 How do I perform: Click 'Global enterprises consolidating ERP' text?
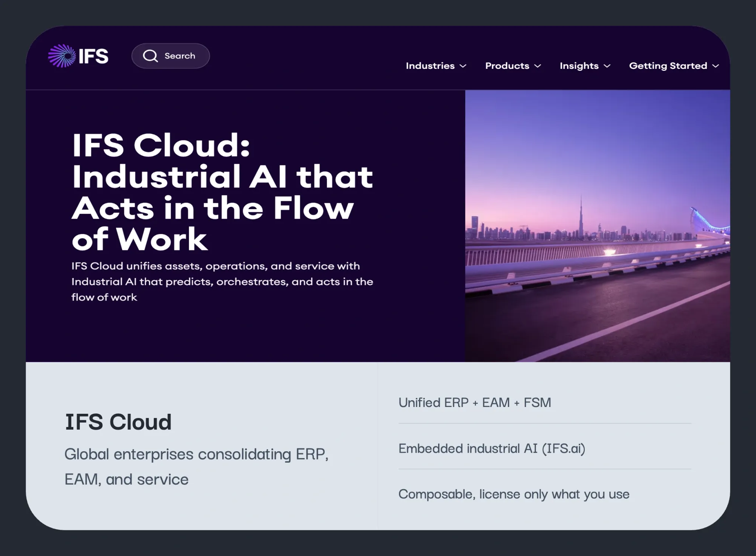point(197,467)
